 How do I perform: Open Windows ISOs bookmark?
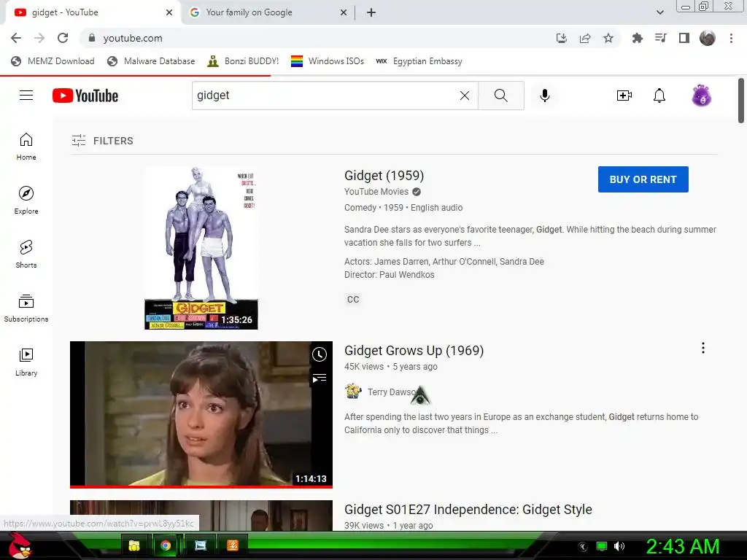[x=328, y=61]
